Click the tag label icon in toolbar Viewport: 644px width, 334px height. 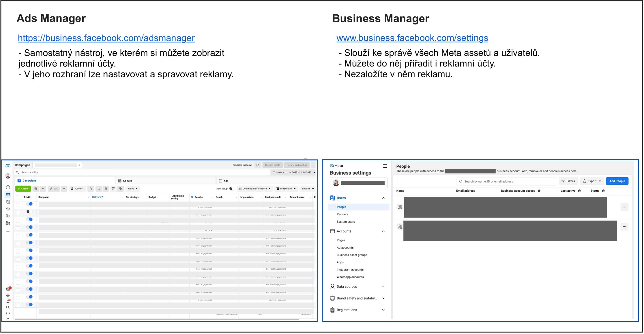pos(121,189)
